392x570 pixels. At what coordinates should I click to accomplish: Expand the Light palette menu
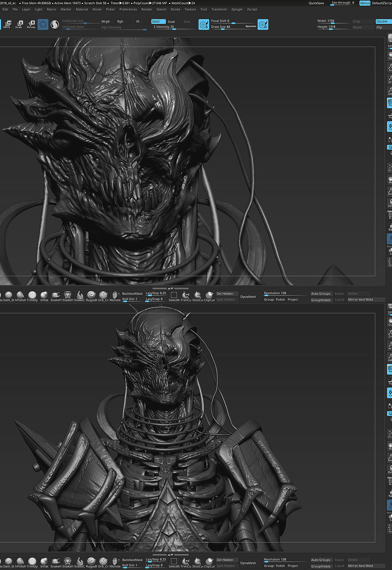coord(38,9)
